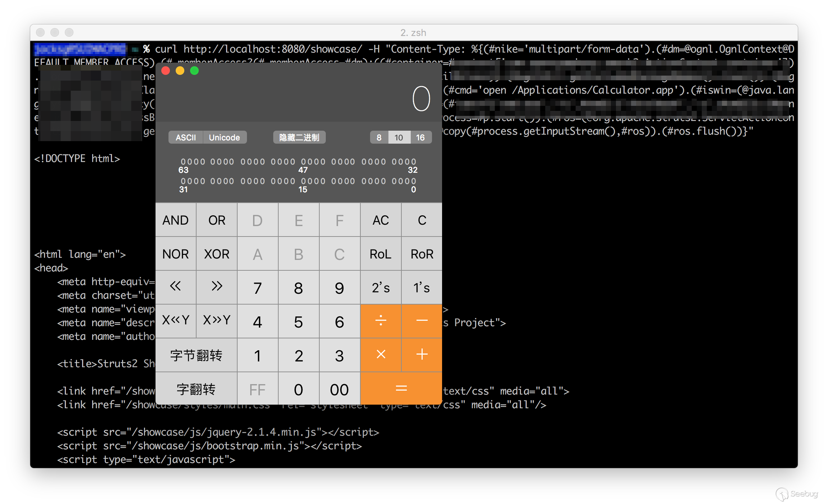Screen dimensions: 828x504
Task: Hide the binary display with 隐藏二进制
Action: point(299,138)
